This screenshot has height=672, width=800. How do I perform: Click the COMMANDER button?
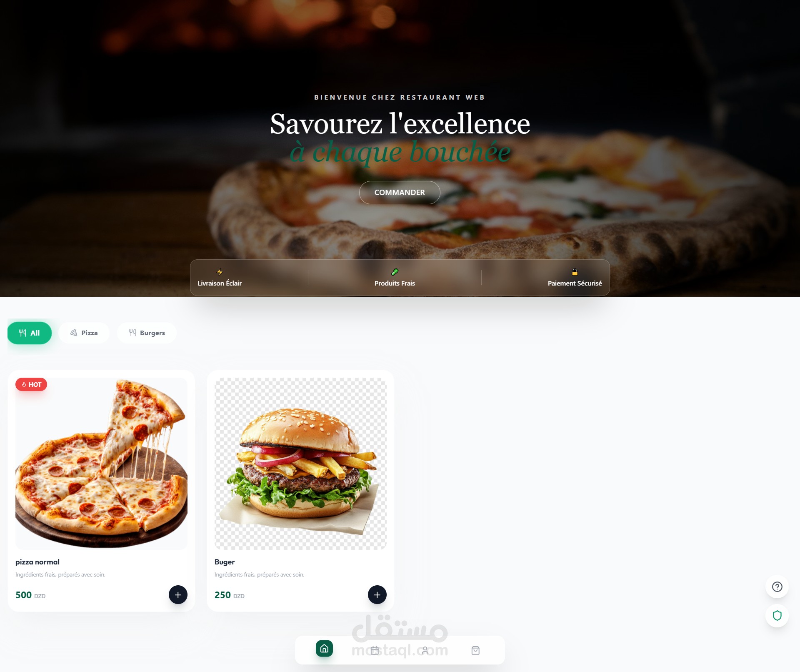pyautogui.click(x=400, y=193)
